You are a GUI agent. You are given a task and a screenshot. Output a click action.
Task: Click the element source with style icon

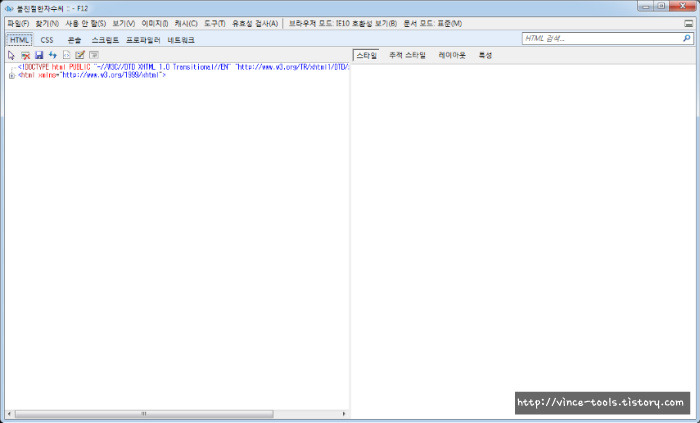(67, 55)
